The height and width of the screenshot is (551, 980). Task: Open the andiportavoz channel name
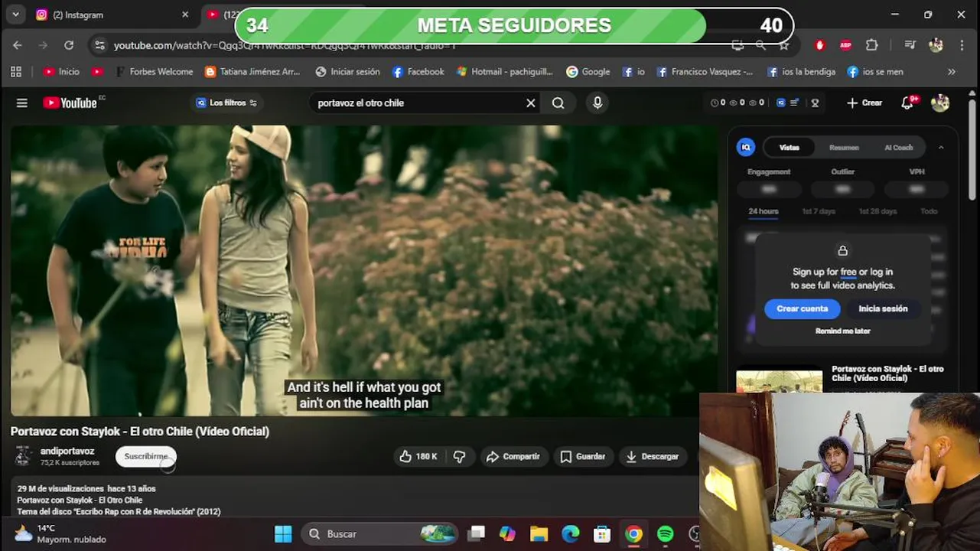point(67,452)
